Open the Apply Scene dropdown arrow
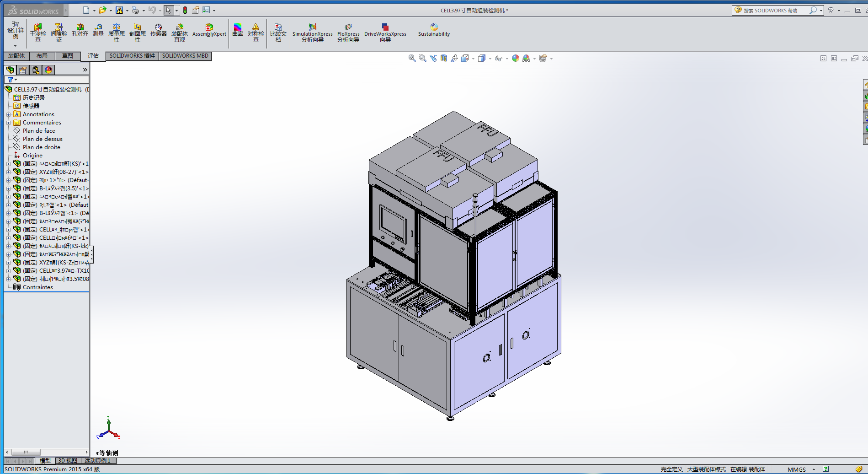This screenshot has height=474, width=868. [534, 59]
